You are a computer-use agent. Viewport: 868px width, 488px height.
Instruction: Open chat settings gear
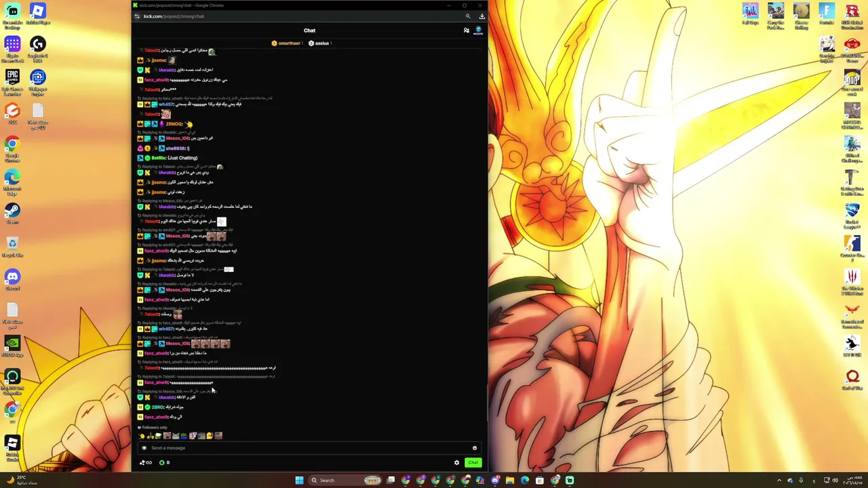pyautogui.click(x=456, y=463)
